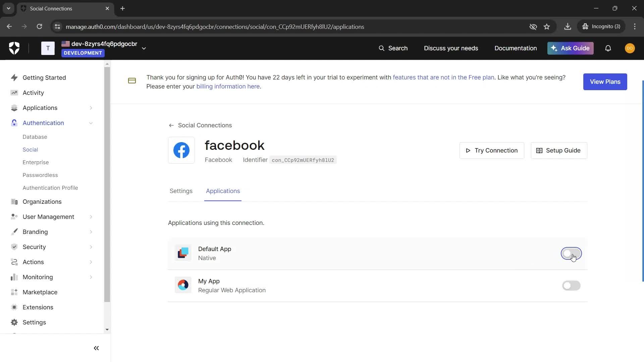Click the Security shield check icon
The height and width of the screenshot is (362, 644).
coord(14,247)
